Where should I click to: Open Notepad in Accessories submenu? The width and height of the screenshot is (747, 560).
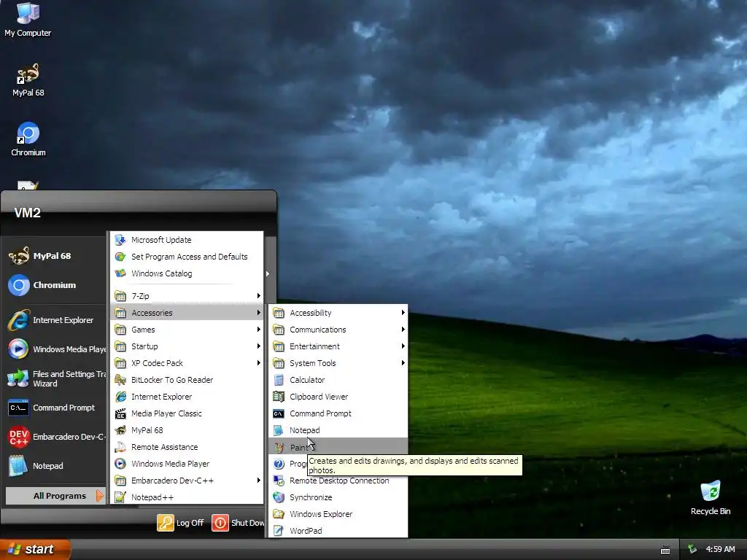338,430
